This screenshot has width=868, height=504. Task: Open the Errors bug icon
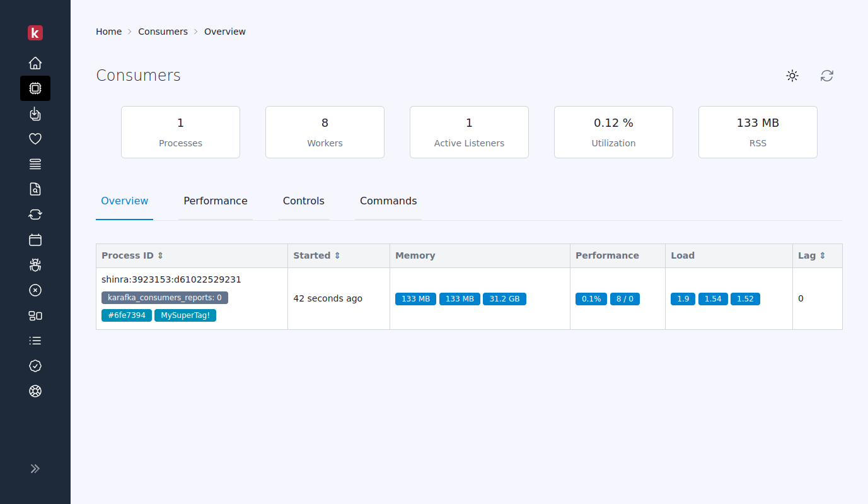[35, 265]
